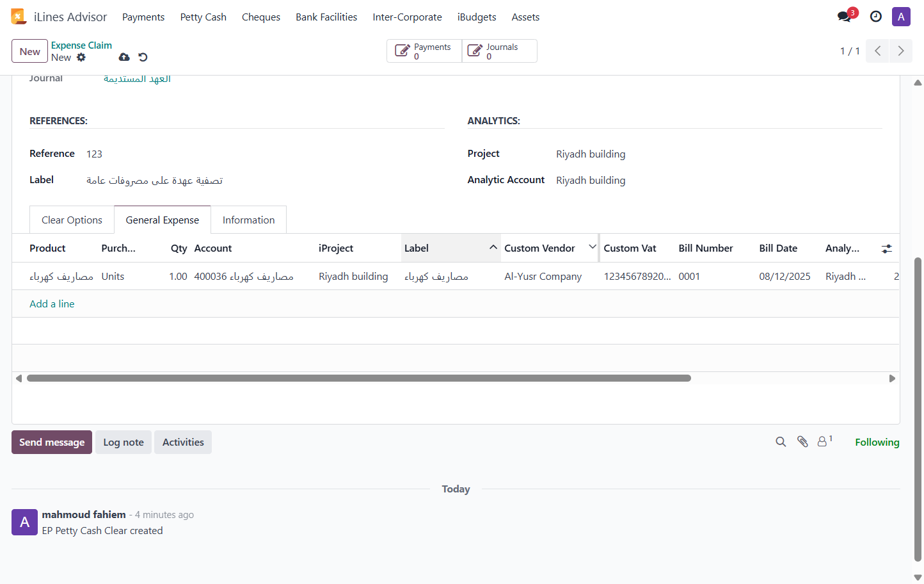Open the iBudgets menu
The width and height of the screenshot is (924, 584).
(477, 17)
